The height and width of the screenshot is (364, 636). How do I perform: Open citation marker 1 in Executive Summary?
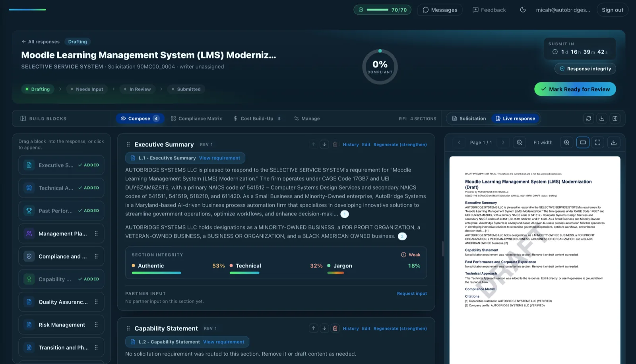pos(345,214)
